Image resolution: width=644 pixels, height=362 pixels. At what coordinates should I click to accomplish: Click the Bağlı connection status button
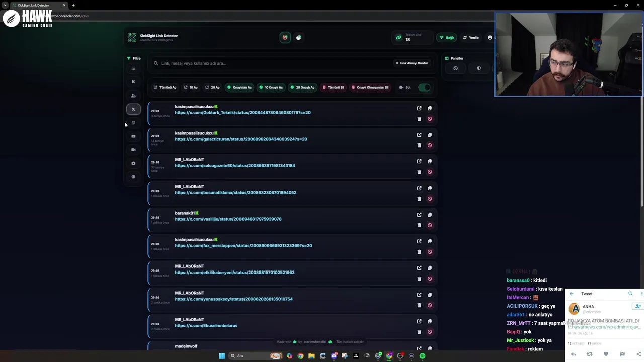click(447, 38)
